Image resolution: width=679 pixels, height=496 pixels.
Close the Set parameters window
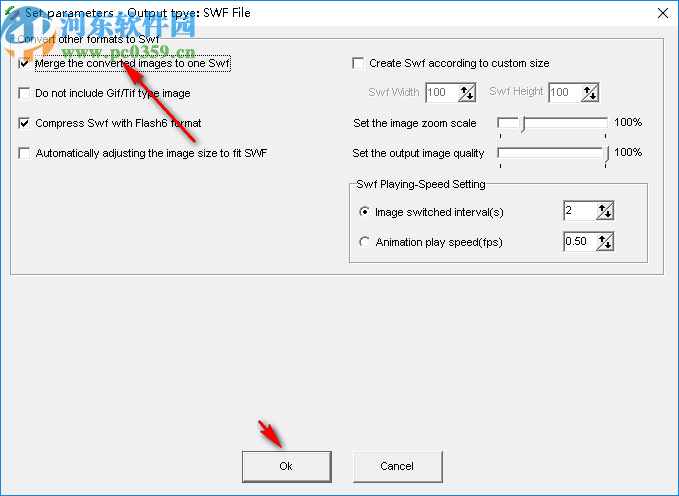coord(663,13)
